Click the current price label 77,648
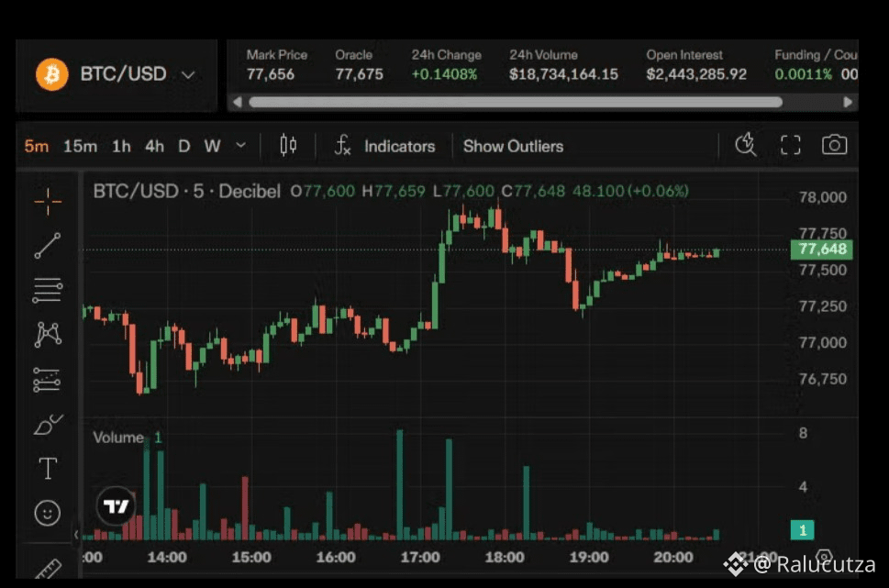Image resolution: width=889 pixels, height=588 pixels. click(821, 249)
